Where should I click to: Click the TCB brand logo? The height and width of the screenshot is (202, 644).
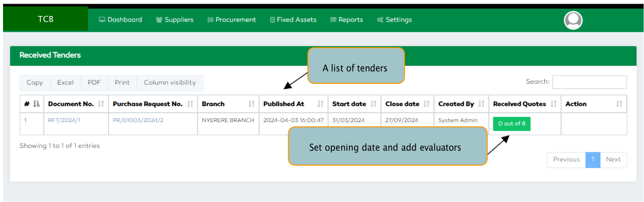(45, 19)
